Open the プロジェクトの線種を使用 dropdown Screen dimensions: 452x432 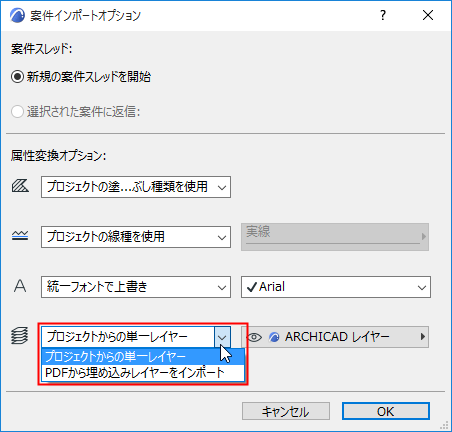click(x=136, y=237)
